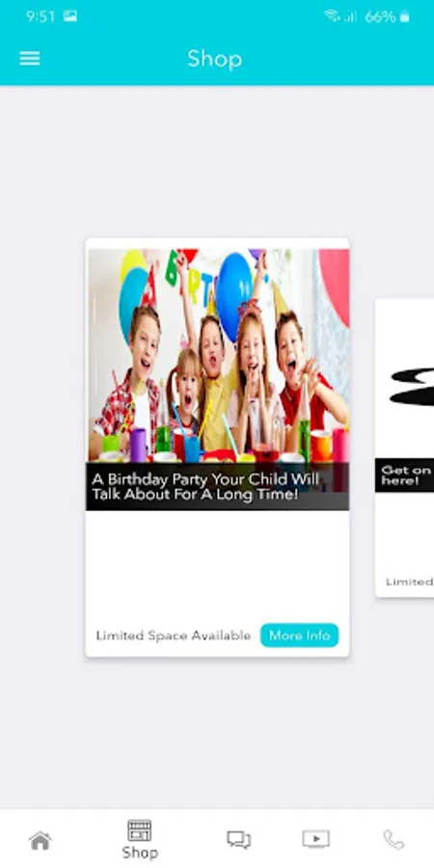Go to Home via house icon

(41, 840)
